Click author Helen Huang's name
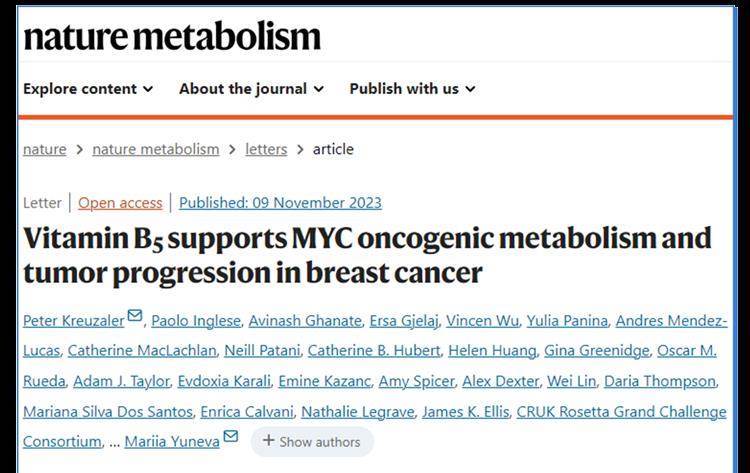 coord(492,351)
